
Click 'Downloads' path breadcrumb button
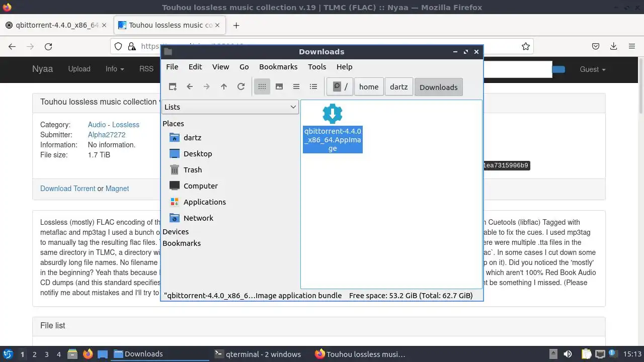click(438, 87)
